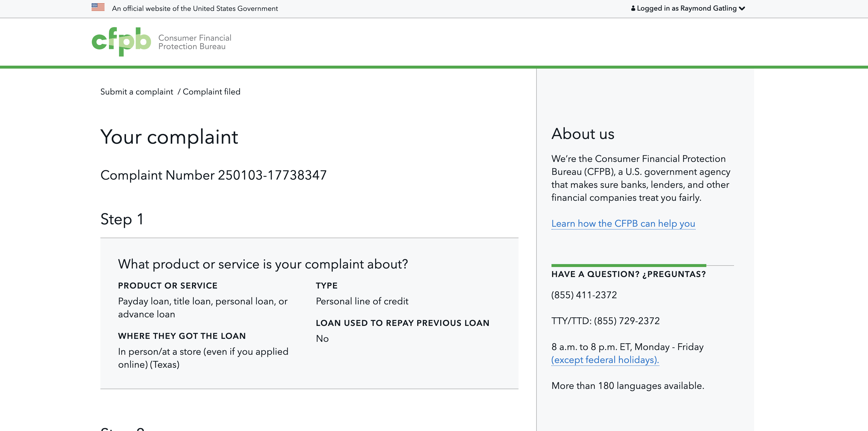Image resolution: width=868 pixels, height=431 pixels.
Task: Click the phone number (855) 411-2372
Action: point(584,295)
